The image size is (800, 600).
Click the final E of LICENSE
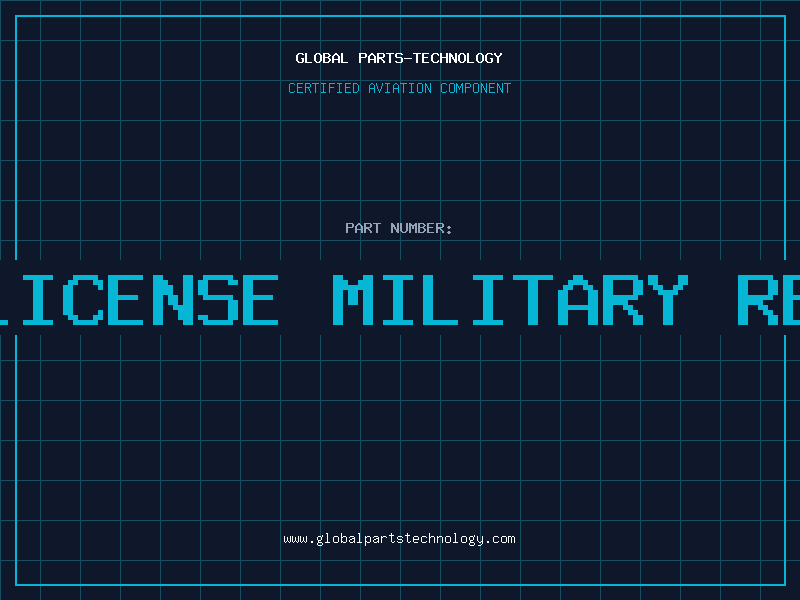tap(260, 300)
